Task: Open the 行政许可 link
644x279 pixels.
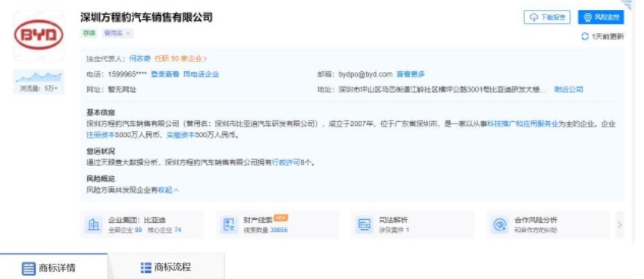Action: [286, 163]
